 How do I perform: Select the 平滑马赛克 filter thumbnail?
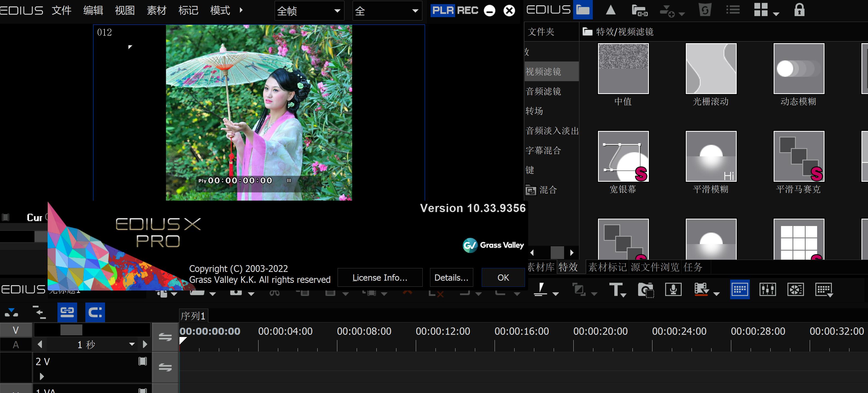799,156
